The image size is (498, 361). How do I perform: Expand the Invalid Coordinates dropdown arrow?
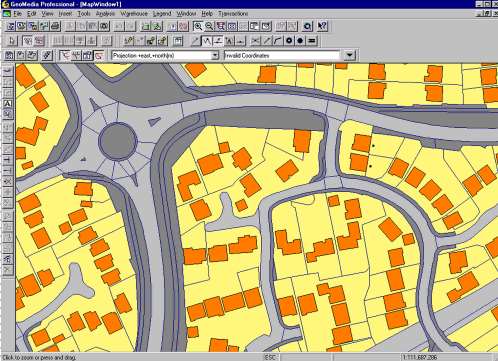click(x=349, y=55)
